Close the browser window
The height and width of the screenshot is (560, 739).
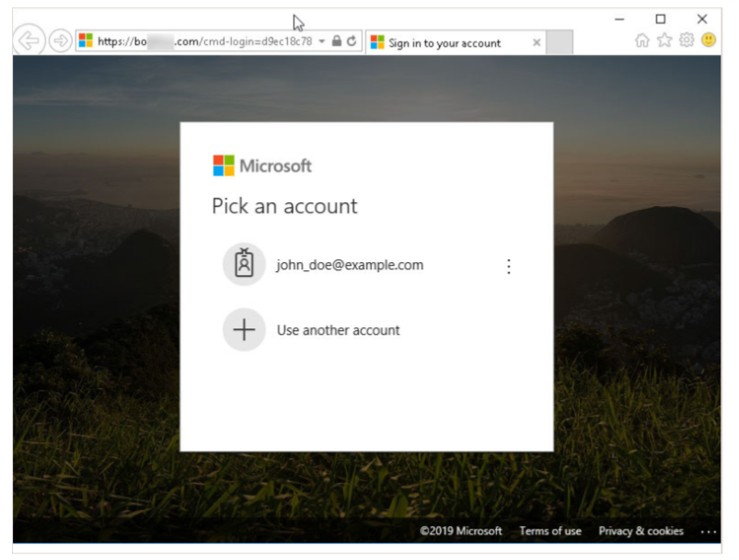(702, 18)
